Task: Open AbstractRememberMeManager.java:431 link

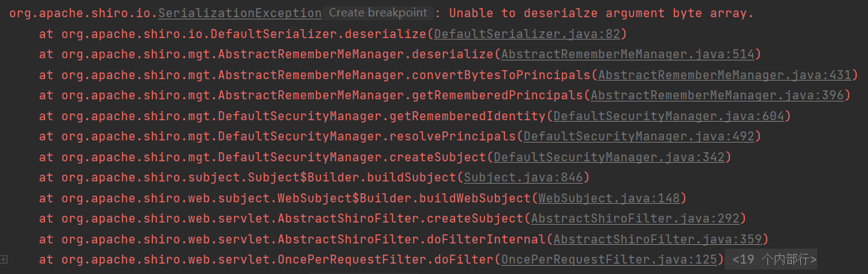Action: (x=725, y=75)
